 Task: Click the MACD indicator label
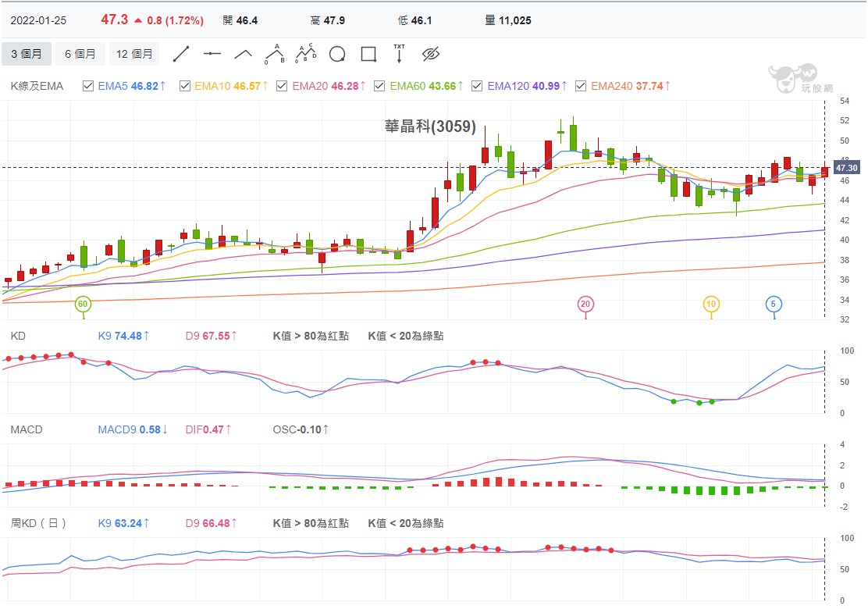[26, 429]
